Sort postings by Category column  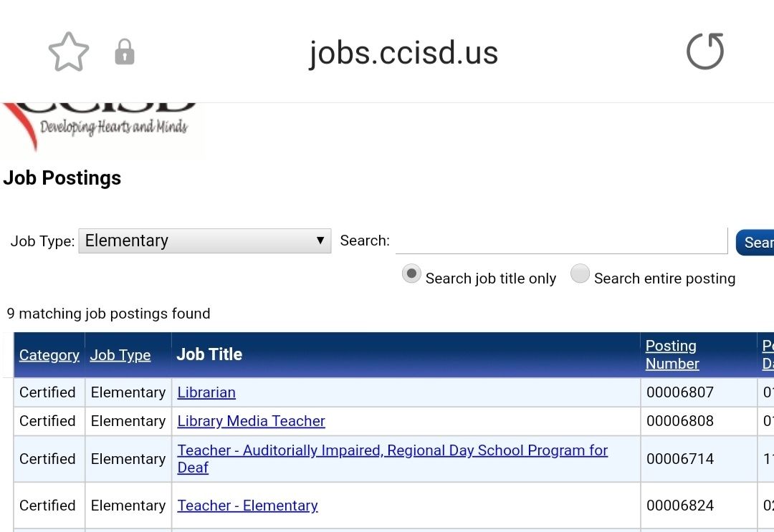[x=49, y=355]
